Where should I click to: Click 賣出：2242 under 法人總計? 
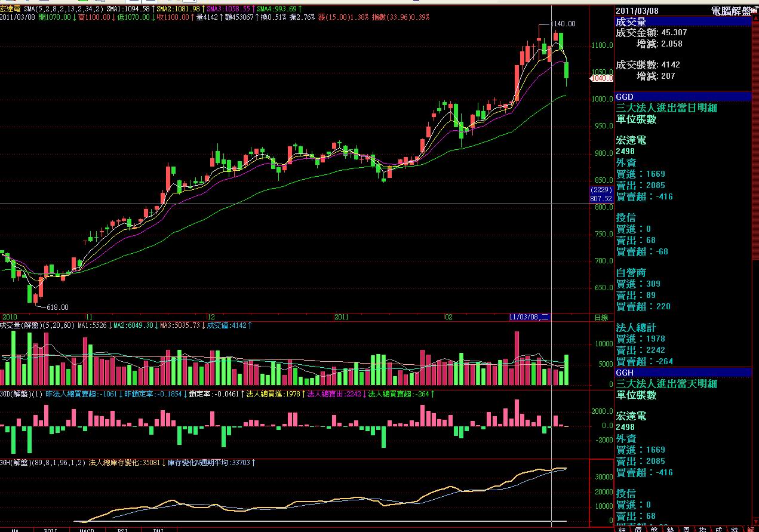641,350
